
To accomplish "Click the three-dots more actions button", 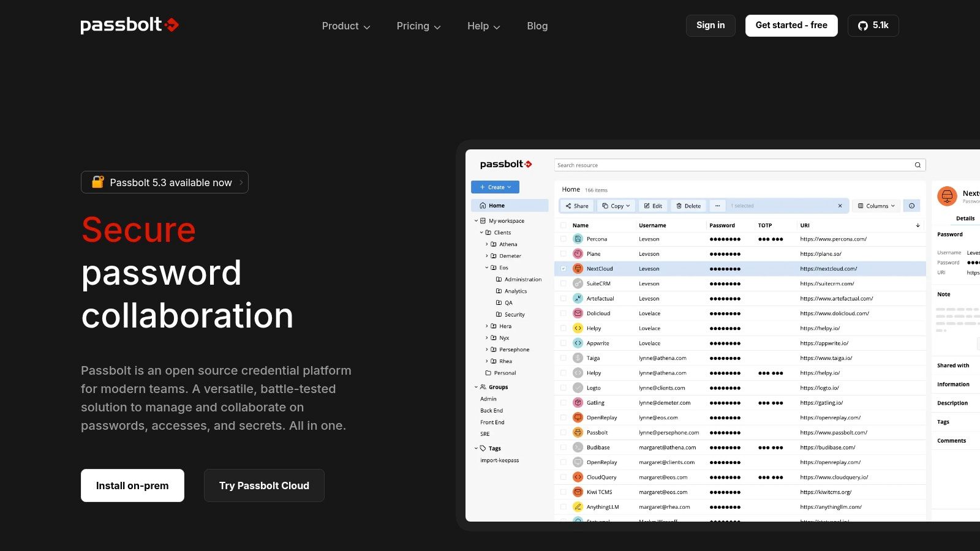I will point(717,206).
